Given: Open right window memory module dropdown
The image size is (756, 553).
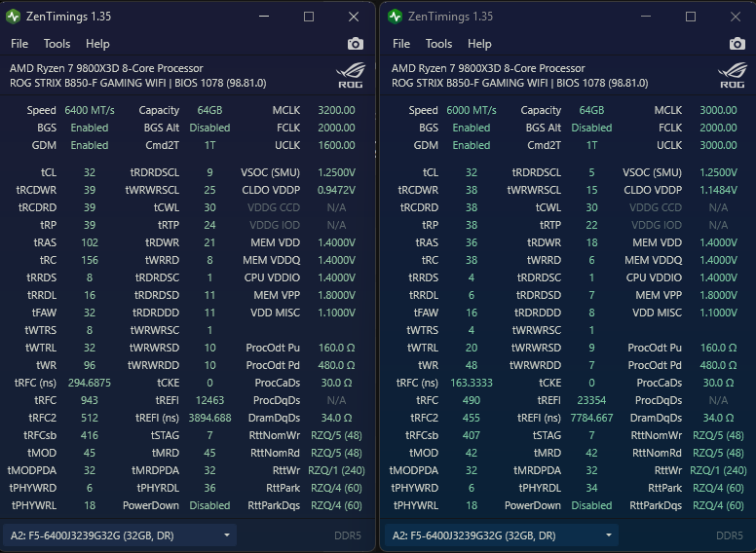Looking at the screenshot, I should pyautogui.click(x=502, y=535).
